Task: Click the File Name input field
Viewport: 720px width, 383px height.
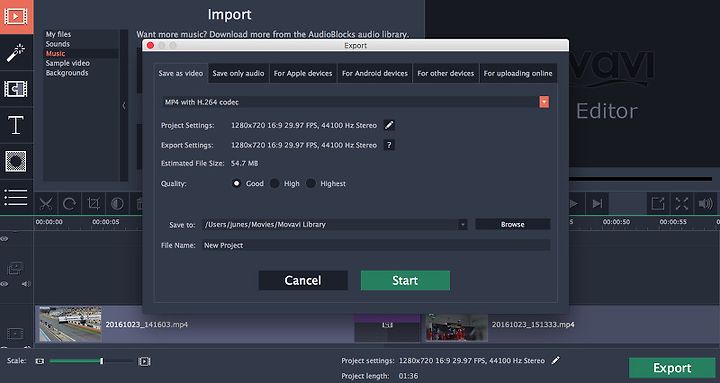Action: pos(376,245)
